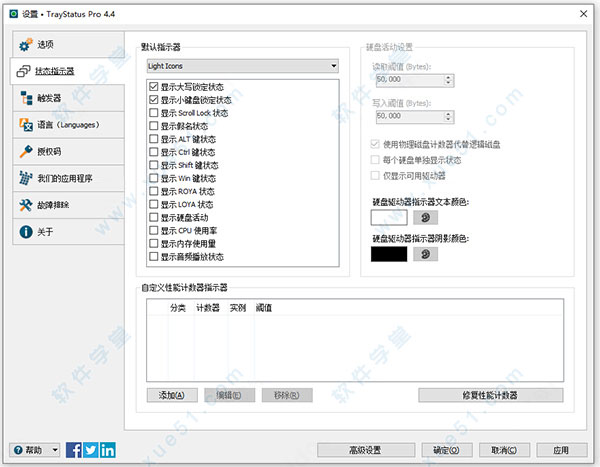
Task: Confirm with the 确定(O) button
Action: [x=447, y=450]
